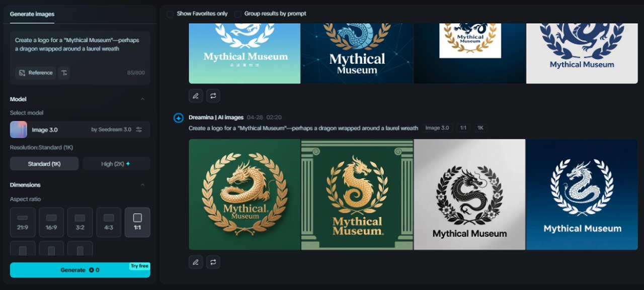Select the Generate images tab
Screen dimensions: 644x290
[32, 14]
